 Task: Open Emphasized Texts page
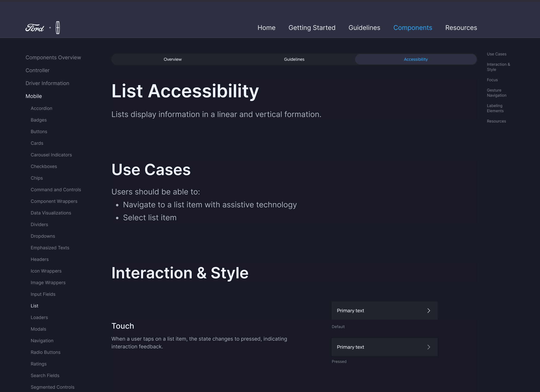pos(50,248)
